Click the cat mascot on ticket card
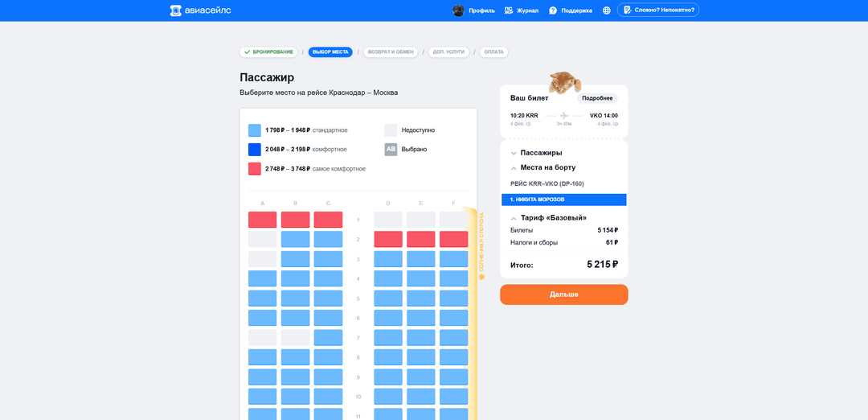The width and height of the screenshot is (868, 420). [565, 81]
